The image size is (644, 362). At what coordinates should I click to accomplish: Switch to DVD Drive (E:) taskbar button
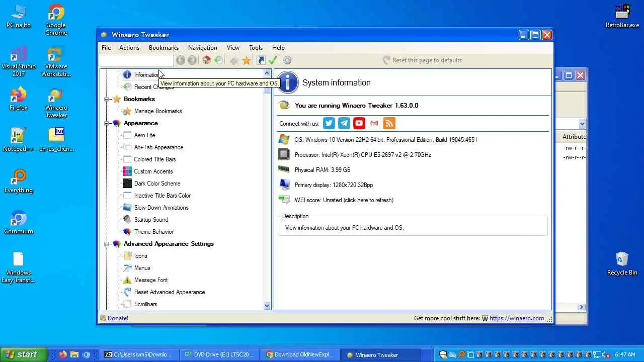click(220, 354)
